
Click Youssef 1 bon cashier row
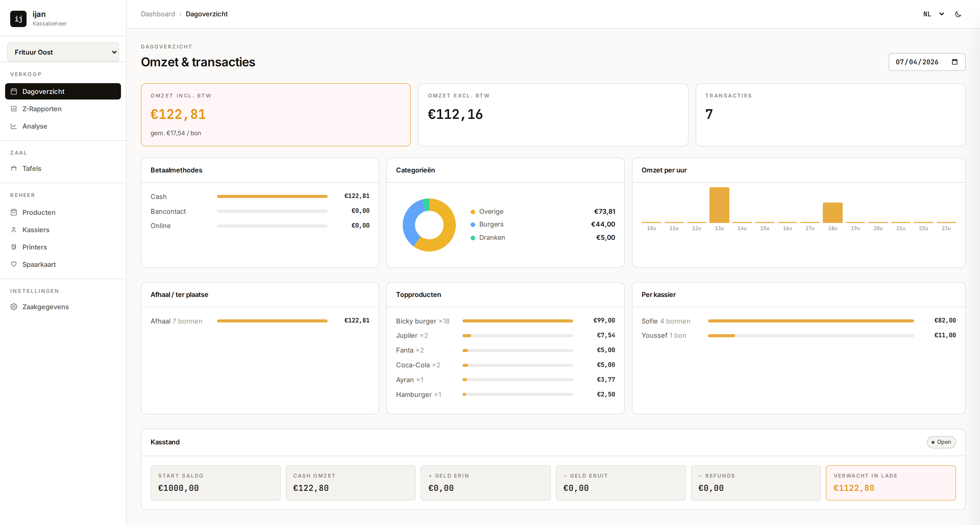pyautogui.click(x=799, y=336)
